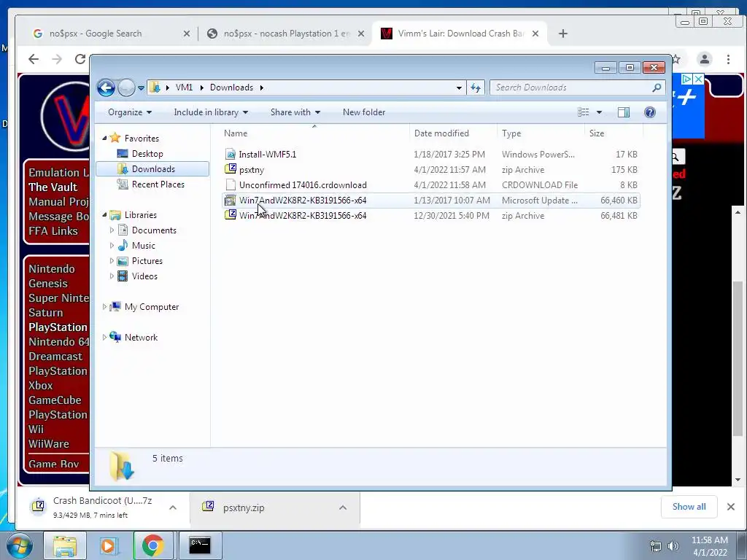Open the view options dropdown arrow
The height and width of the screenshot is (560, 747).
tap(600, 112)
